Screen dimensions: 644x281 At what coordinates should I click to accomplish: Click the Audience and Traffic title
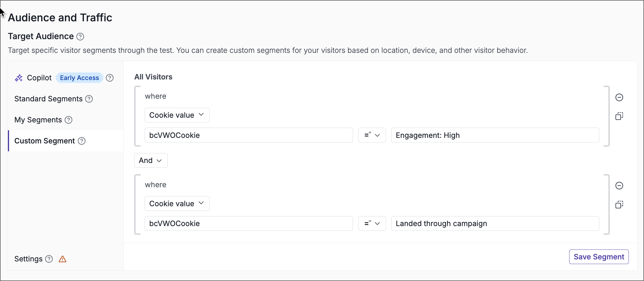point(60,18)
